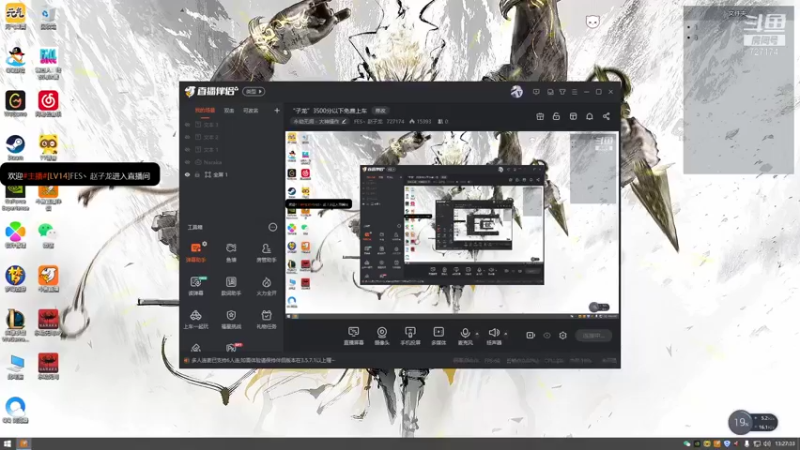
Task: Open the Steam desktop shortcut
Action: pyautogui.click(x=15, y=146)
